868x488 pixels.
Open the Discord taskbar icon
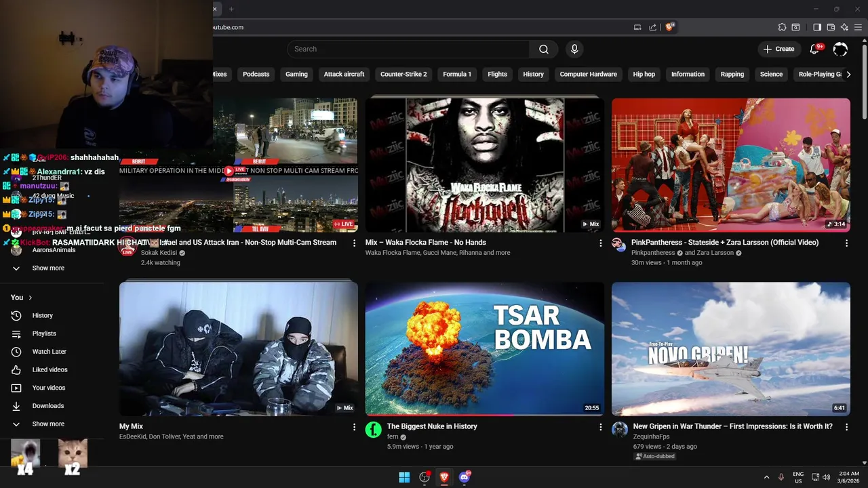(465, 477)
